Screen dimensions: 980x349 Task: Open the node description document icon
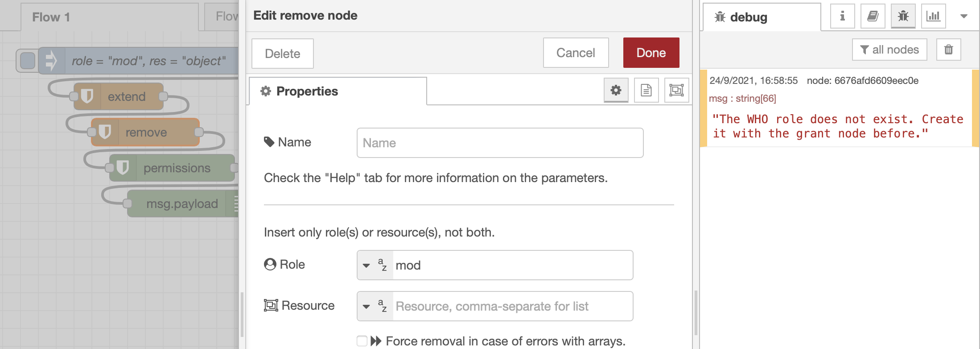click(x=646, y=90)
